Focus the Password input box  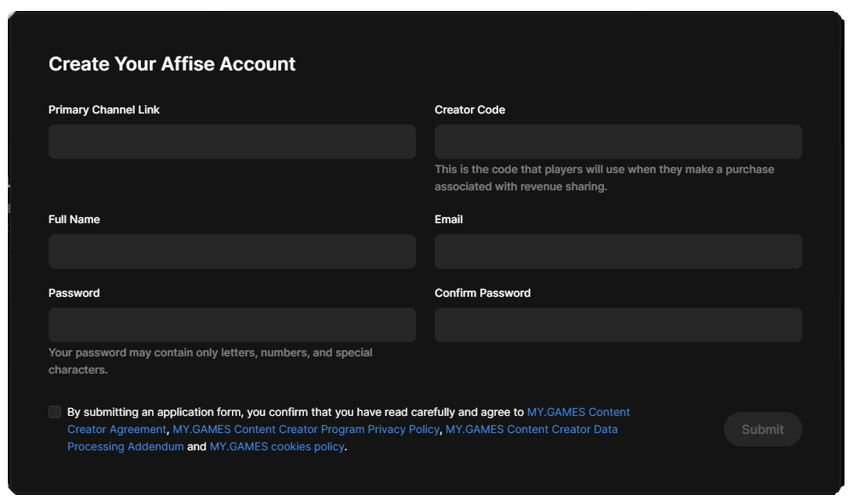232,325
